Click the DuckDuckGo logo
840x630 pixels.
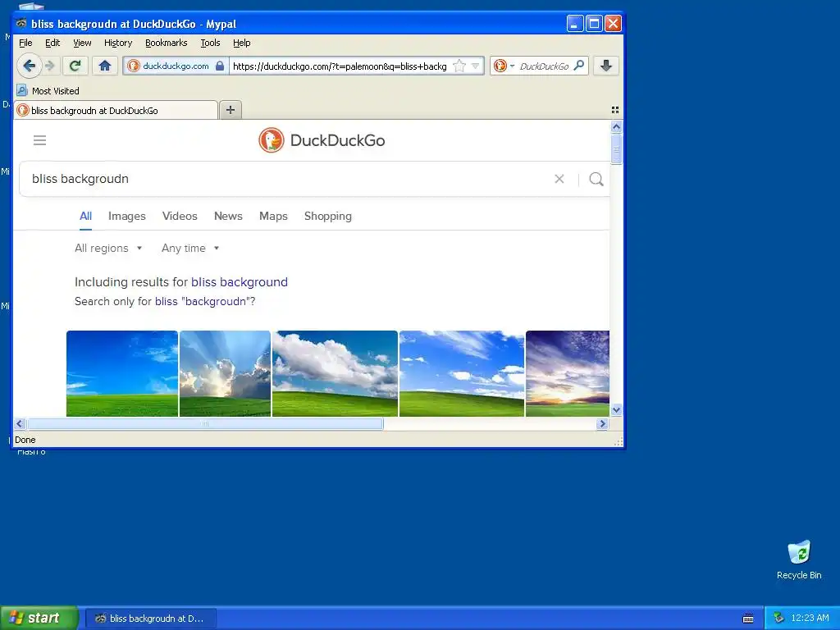[322, 140]
